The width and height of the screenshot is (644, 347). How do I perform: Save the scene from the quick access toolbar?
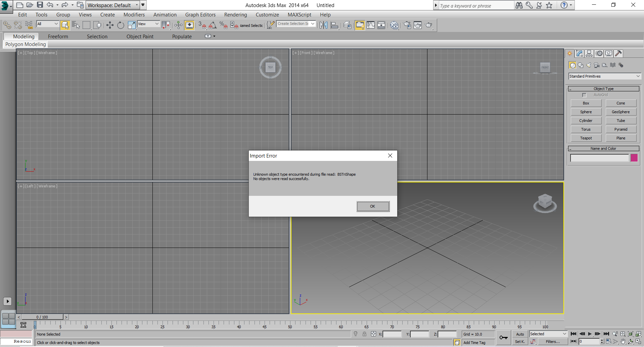click(40, 5)
